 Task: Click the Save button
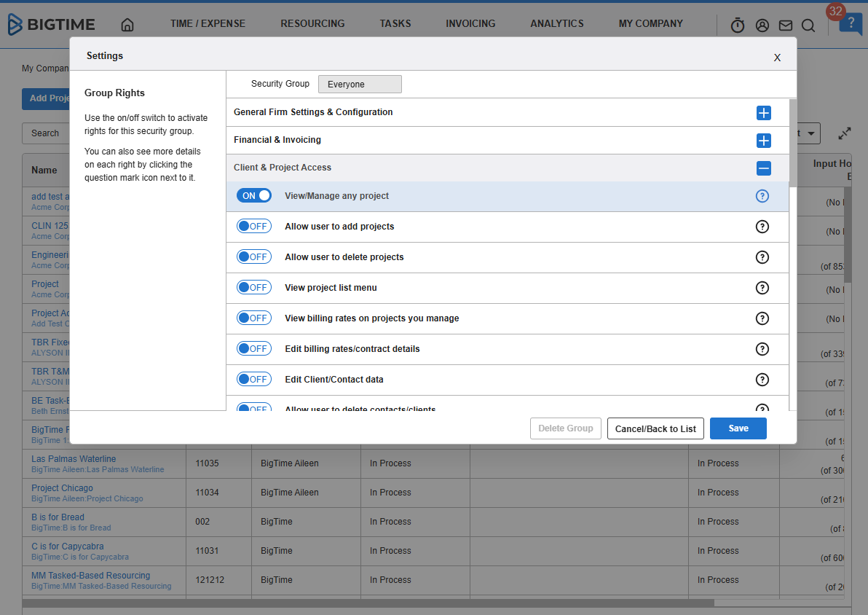tap(738, 428)
